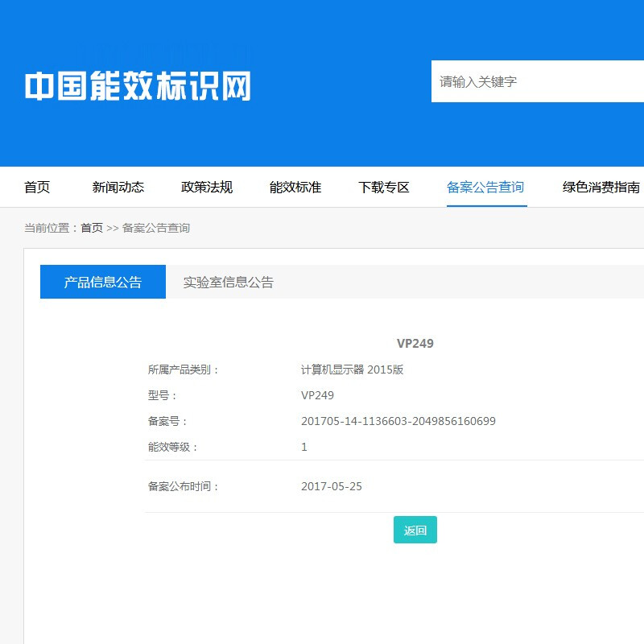Select record number 201705-14-1136603-2049856160699
The image size is (644, 644).
(x=398, y=421)
